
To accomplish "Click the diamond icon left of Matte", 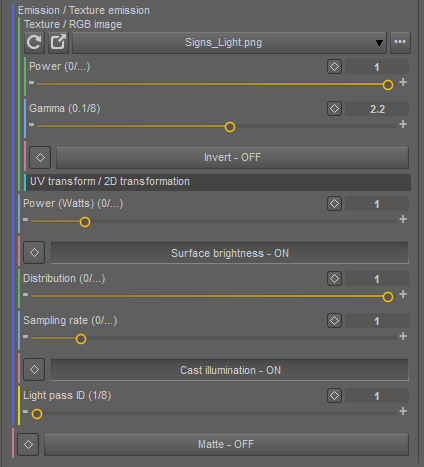I will [28, 444].
